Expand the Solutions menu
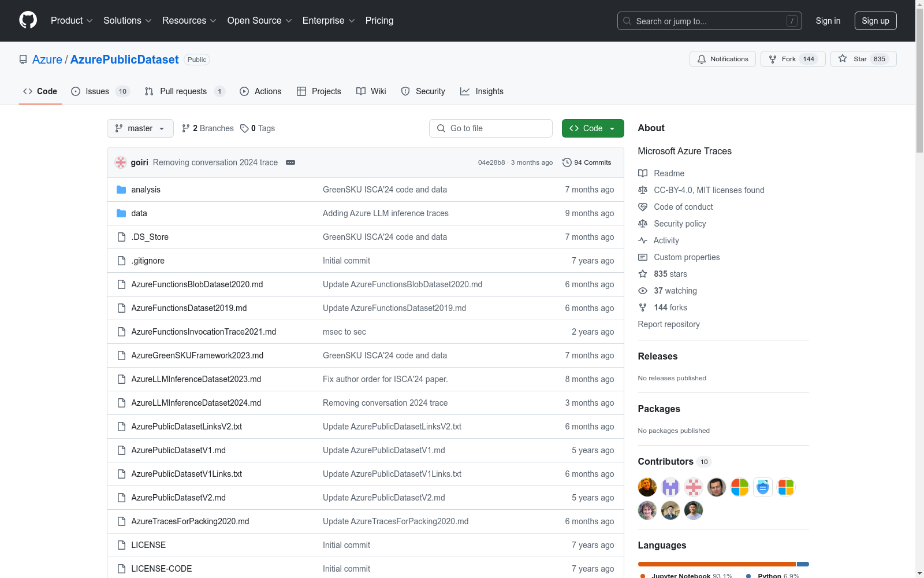This screenshot has height=578, width=924. coord(128,21)
